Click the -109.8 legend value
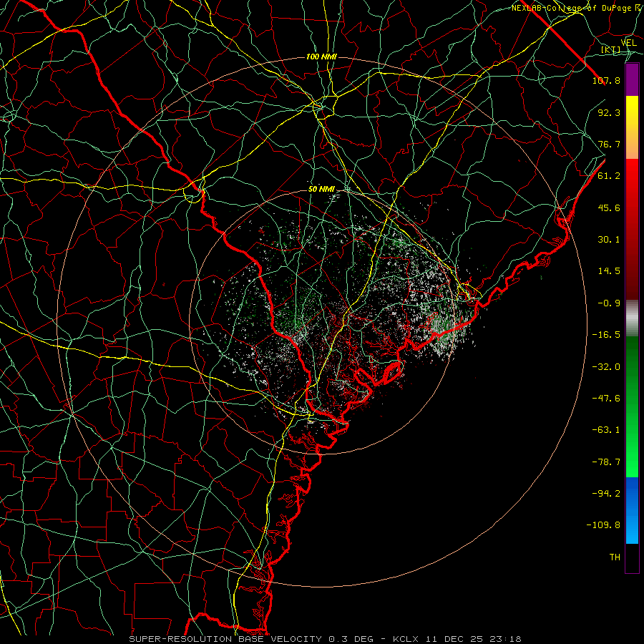Image resolution: width=644 pixels, height=644 pixels. (603, 525)
